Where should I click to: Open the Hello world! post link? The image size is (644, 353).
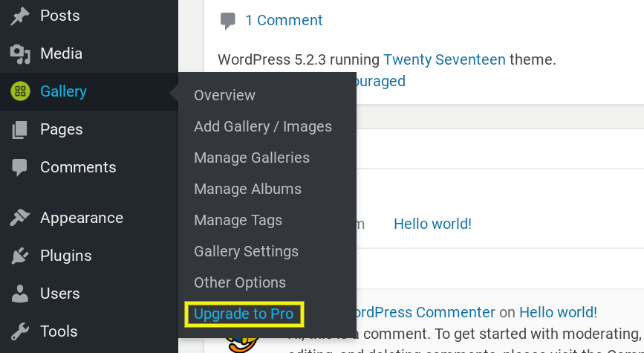(432, 224)
